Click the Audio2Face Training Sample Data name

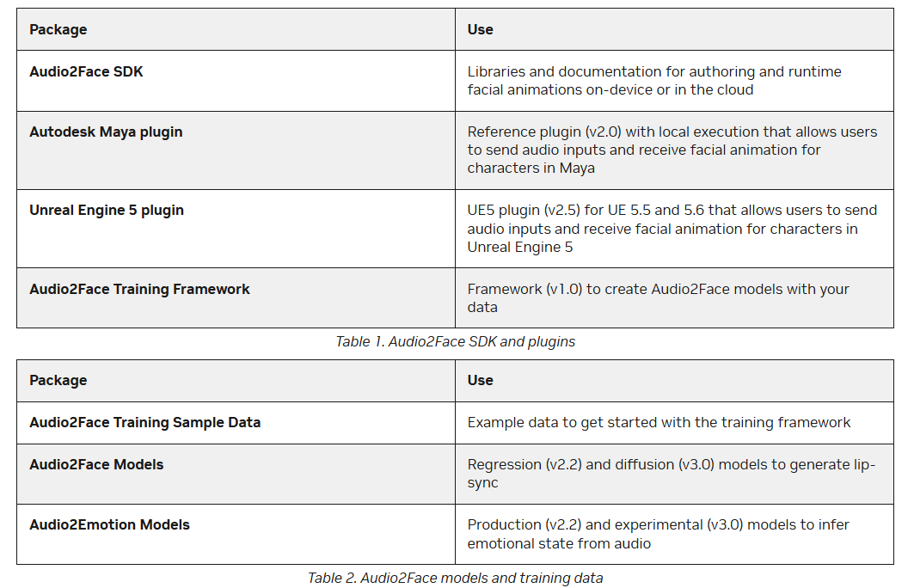144,422
